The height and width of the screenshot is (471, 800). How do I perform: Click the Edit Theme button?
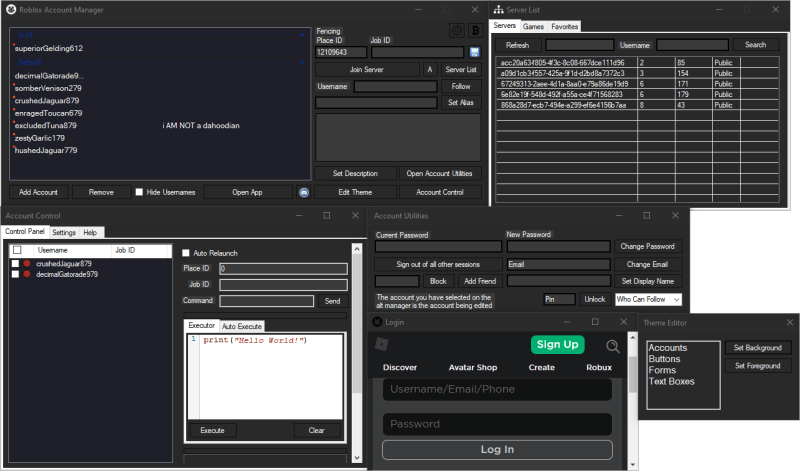355,192
